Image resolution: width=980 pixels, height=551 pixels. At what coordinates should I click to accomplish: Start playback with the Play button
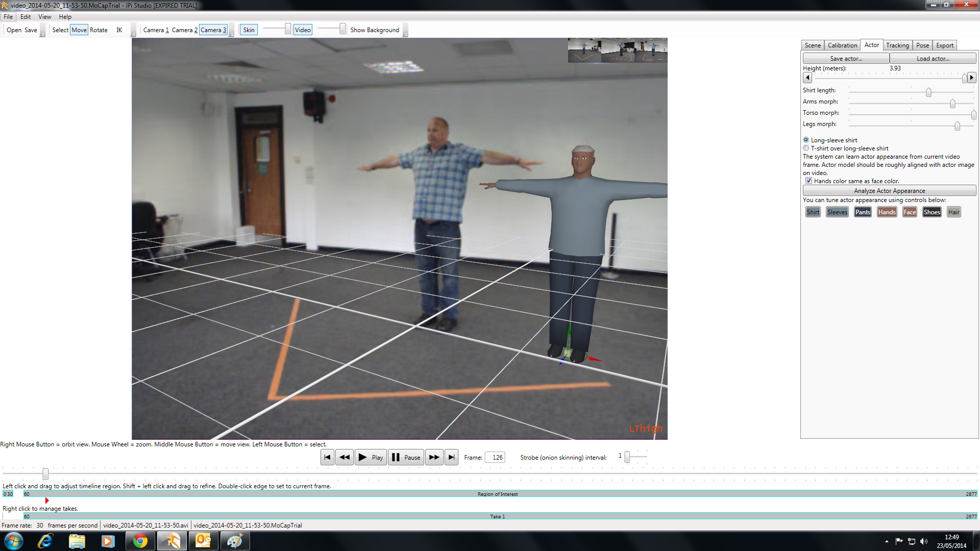coord(371,457)
